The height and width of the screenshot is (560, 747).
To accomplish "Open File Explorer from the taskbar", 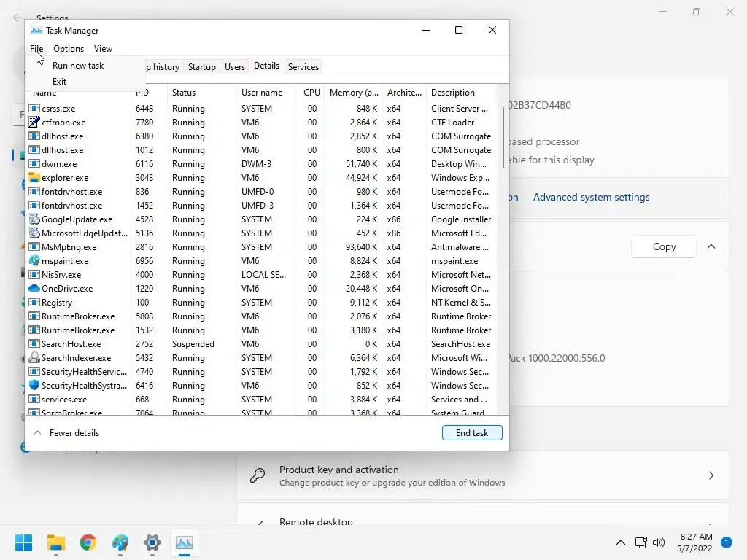I will 55,542.
